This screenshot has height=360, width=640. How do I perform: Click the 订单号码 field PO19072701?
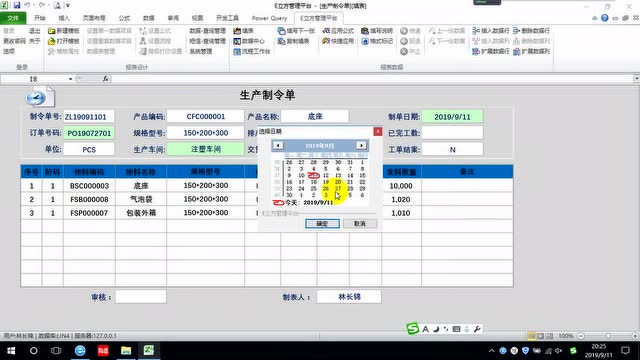pos(89,133)
